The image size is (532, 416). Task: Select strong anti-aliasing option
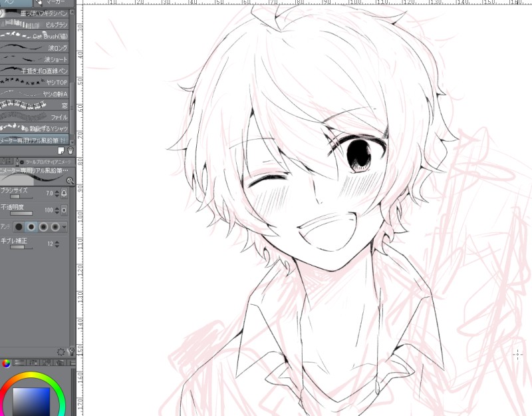coord(55,227)
